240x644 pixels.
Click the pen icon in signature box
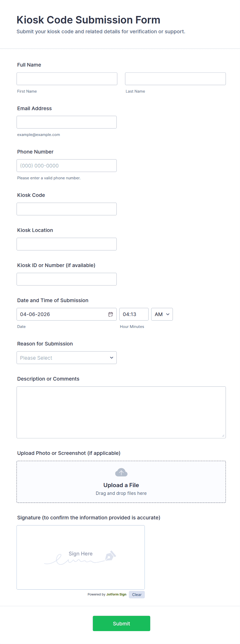110,556
